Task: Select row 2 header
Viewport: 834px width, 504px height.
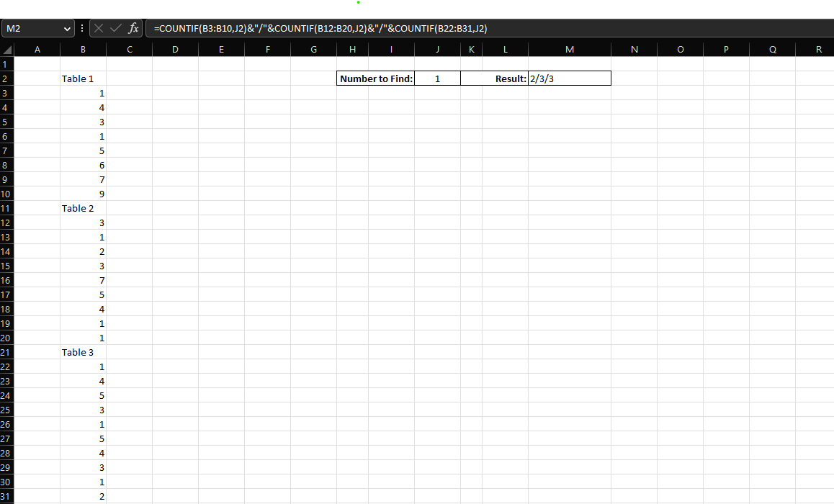Action: point(6,78)
